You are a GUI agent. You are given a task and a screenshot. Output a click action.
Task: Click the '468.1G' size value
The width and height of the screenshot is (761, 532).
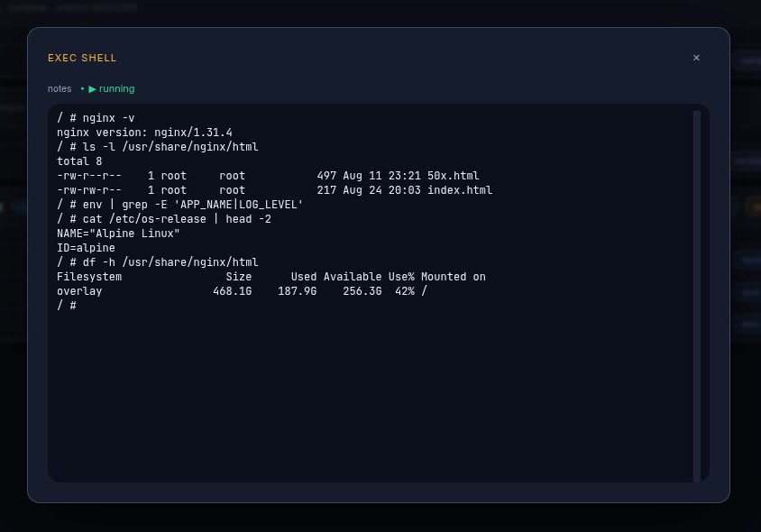click(232, 291)
